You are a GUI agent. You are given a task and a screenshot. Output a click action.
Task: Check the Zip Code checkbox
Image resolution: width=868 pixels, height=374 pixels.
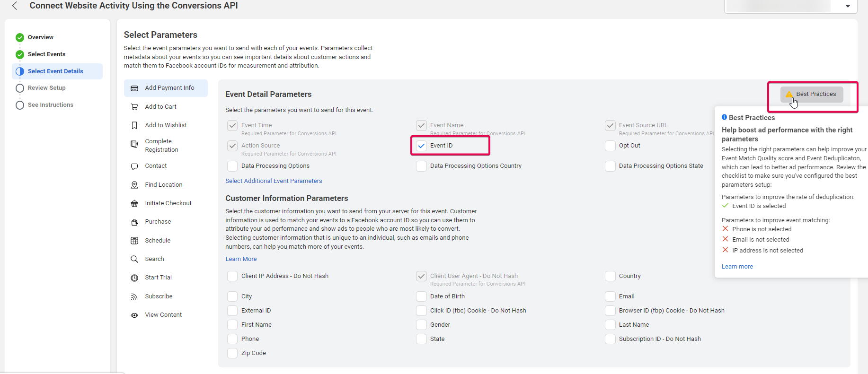pyautogui.click(x=232, y=353)
